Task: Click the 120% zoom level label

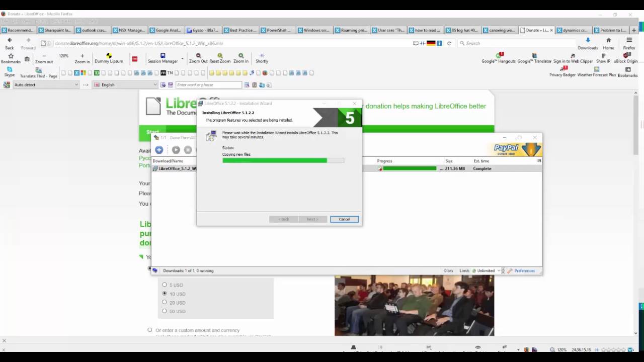Action: [x=63, y=56]
